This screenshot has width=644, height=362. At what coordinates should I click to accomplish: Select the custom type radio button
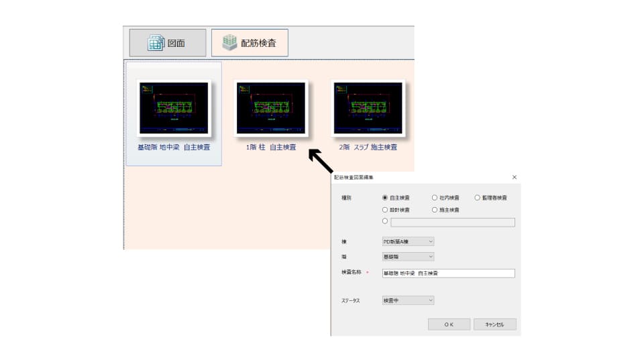[385, 221]
